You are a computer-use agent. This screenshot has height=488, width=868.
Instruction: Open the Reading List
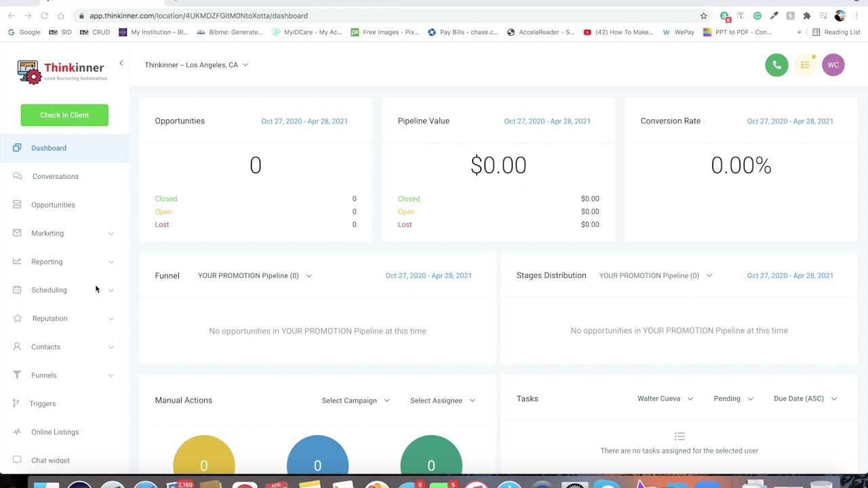click(836, 32)
